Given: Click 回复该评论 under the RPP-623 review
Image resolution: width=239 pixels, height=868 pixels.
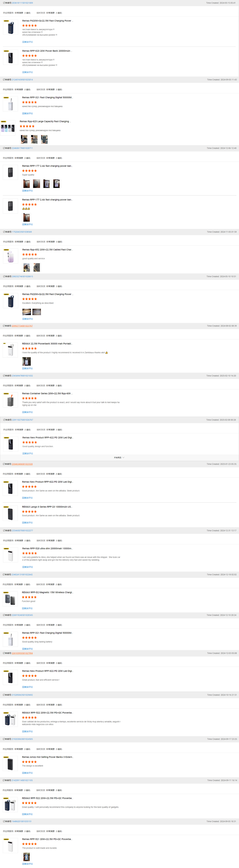Looking at the screenshot, I should 27,72.
